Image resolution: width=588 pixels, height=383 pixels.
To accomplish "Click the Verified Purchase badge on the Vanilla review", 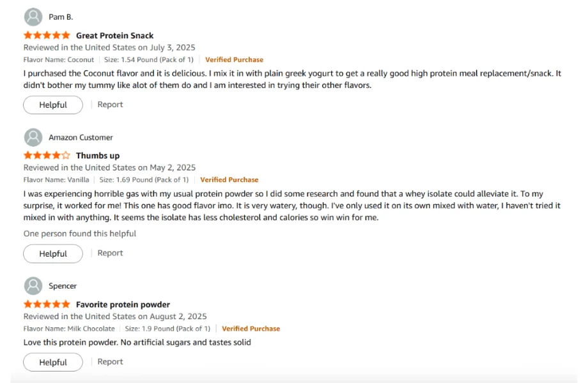I will pos(229,179).
